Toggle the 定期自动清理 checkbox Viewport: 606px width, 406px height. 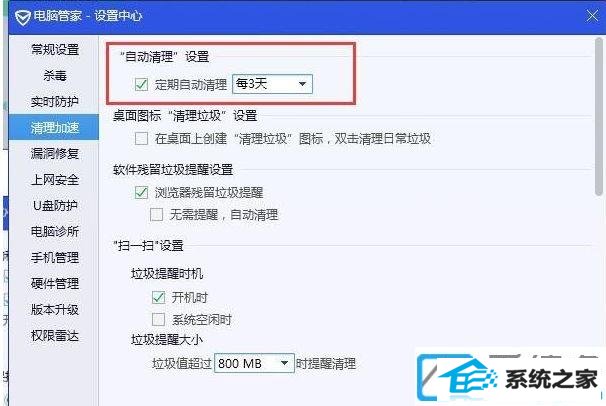click(141, 84)
